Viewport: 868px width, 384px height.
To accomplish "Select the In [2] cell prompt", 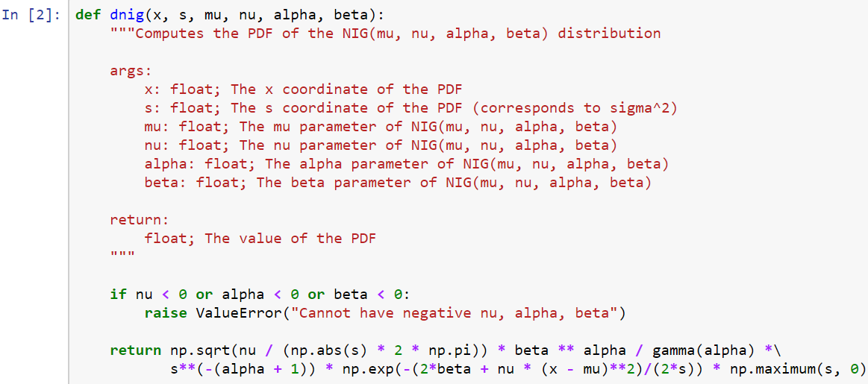I will coord(31,14).
